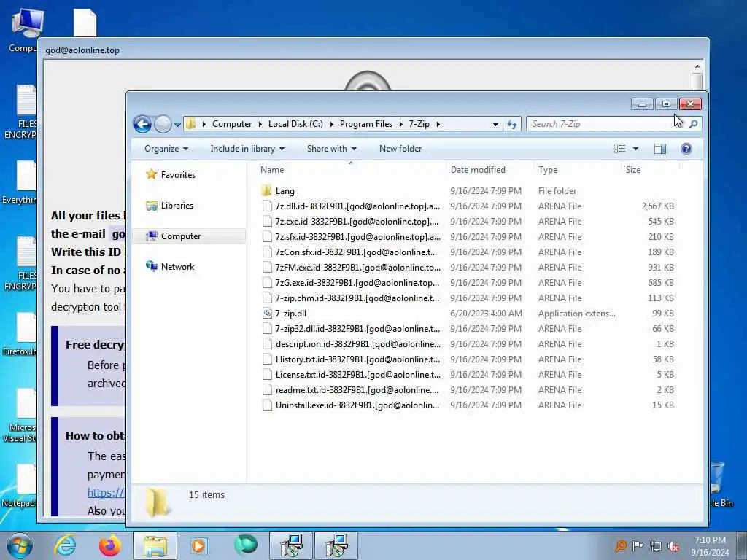747x560 pixels.
Task: Open the https link in ransom note
Action: tap(106, 493)
